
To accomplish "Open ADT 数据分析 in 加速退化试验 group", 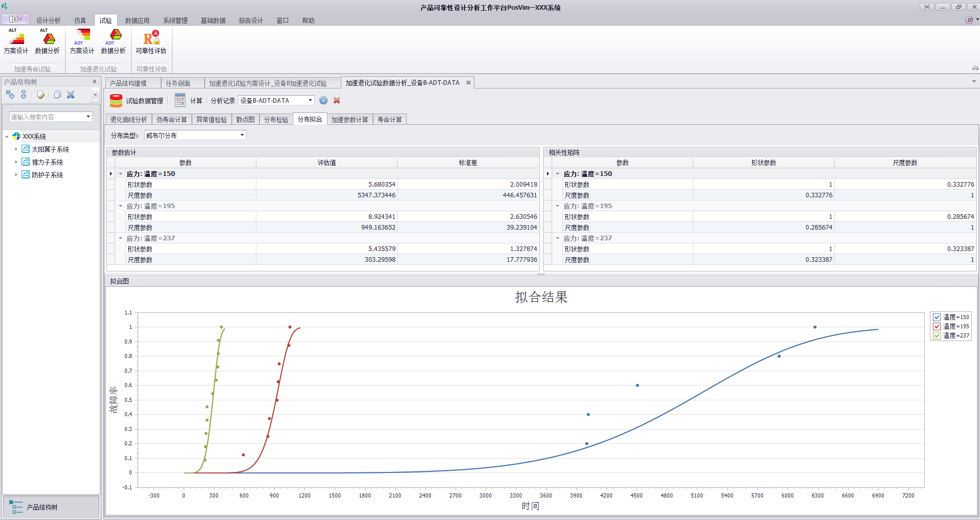I will pyautogui.click(x=113, y=41).
